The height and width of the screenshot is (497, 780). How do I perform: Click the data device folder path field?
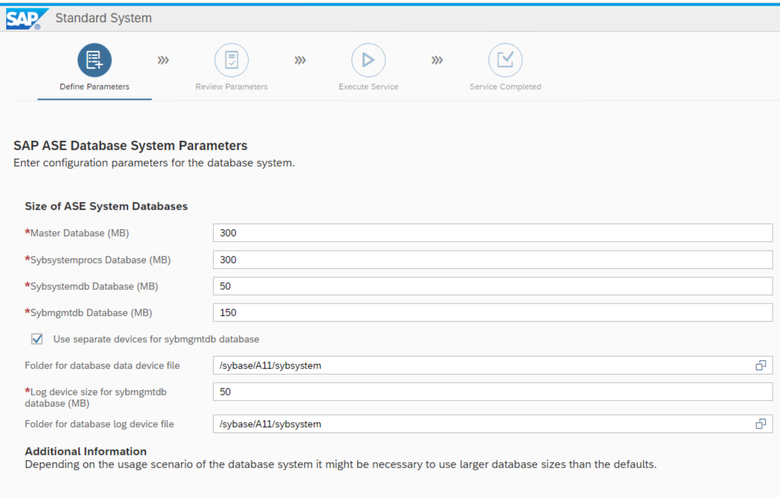coord(492,365)
